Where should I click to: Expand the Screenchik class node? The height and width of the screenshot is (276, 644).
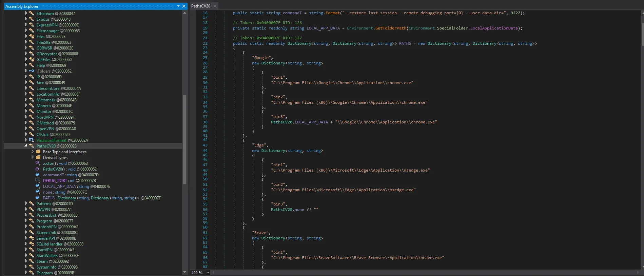tap(26, 232)
